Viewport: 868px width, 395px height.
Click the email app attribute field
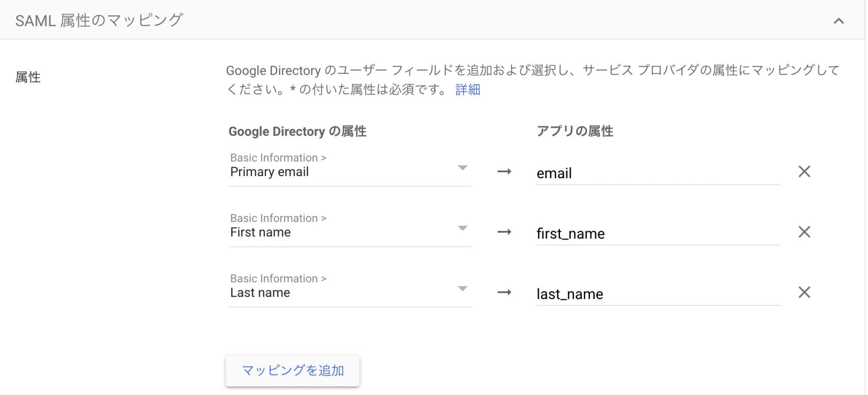[x=658, y=174]
